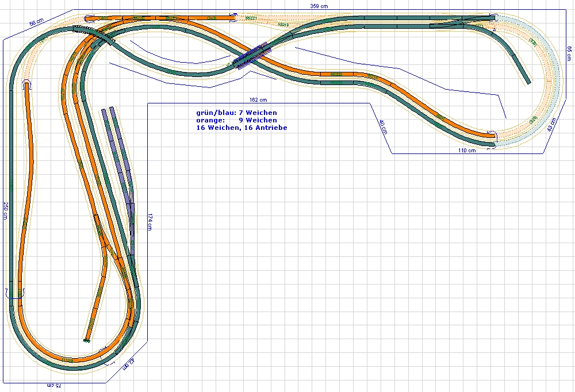Click the 'orange: 9 Weichen' text line
575x392 pixels.
click(x=236, y=120)
